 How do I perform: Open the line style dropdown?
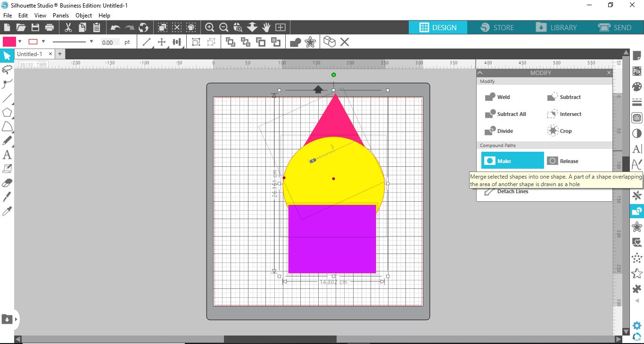click(91, 41)
